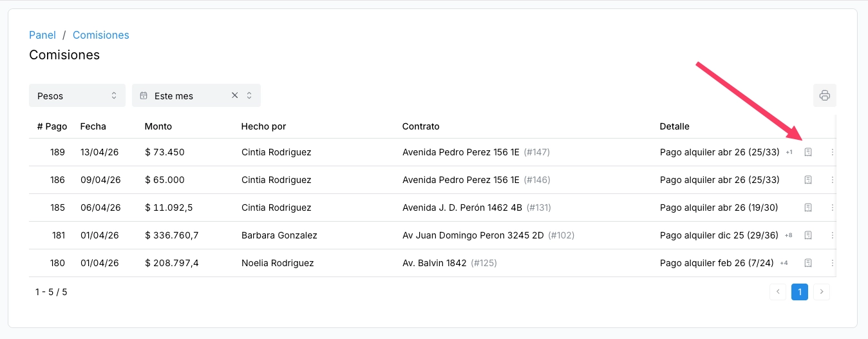Open receipt icon for payment 189
The image size is (868, 339).
click(x=808, y=152)
